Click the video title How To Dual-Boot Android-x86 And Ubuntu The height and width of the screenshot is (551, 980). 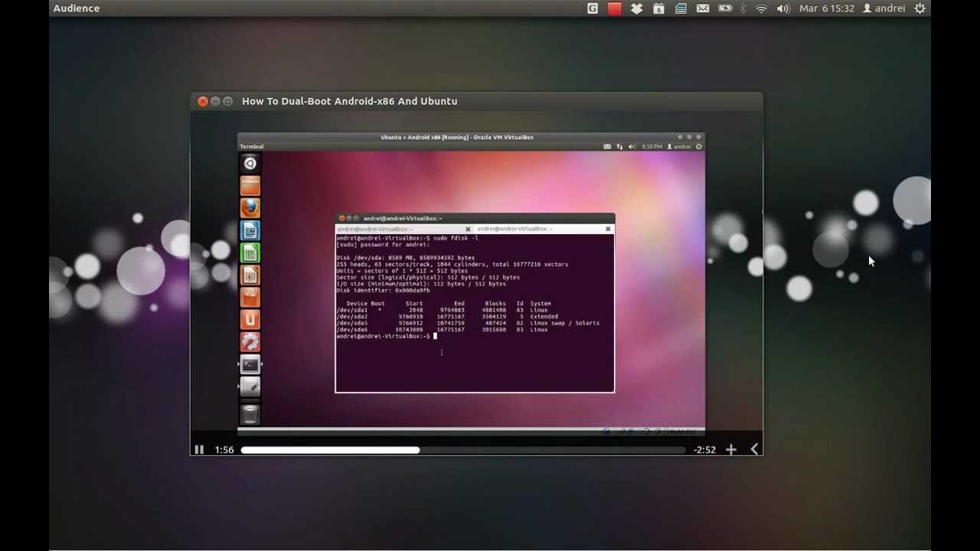click(x=349, y=101)
